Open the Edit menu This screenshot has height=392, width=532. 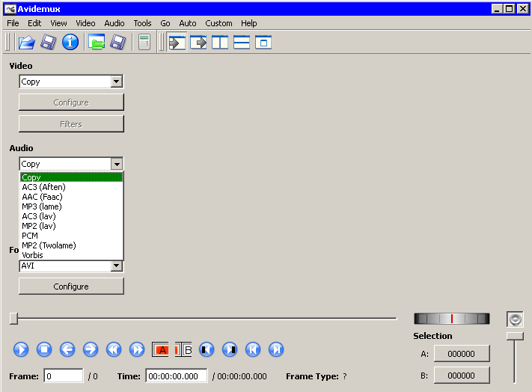click(34, 23)
